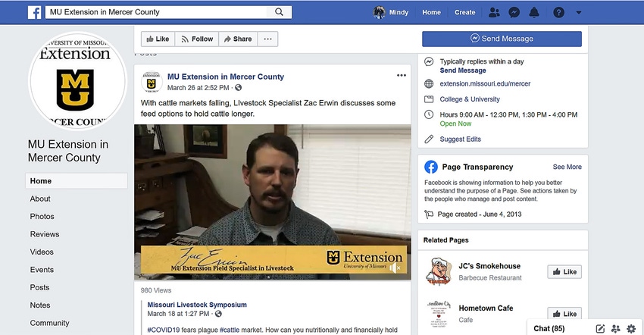Image resolution: width=644 pixels, height=335 pixels.
Task: Like JC's Smokehouse page
Action: (x=564, y=271)
